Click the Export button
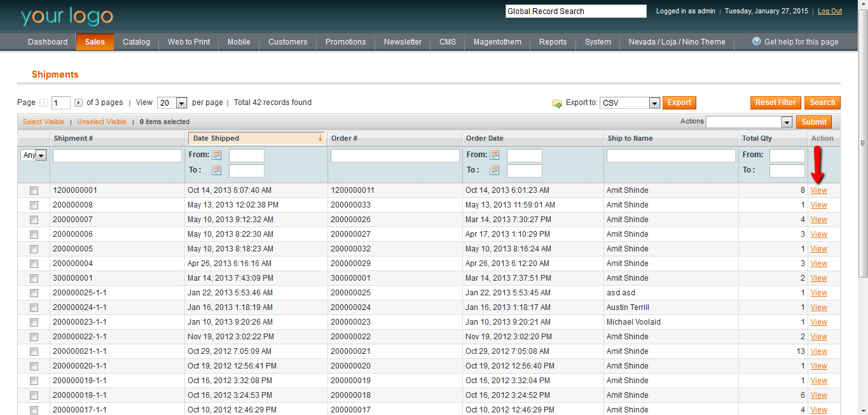 pos(679,102)
